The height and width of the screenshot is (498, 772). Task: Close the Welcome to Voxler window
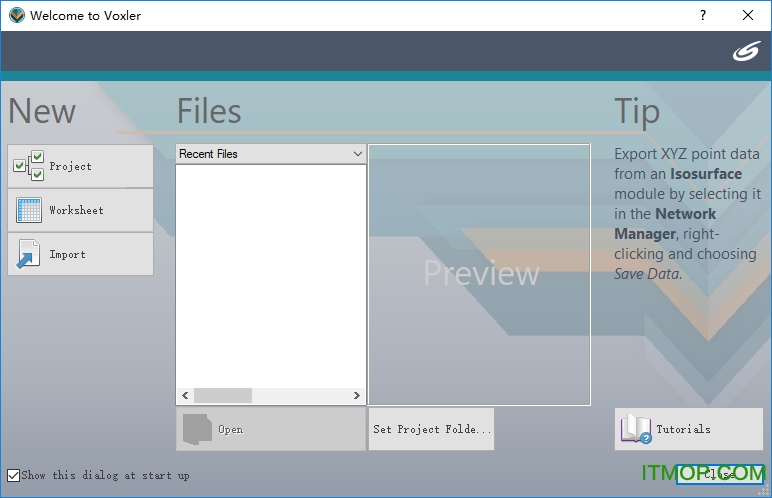[748, 16]
